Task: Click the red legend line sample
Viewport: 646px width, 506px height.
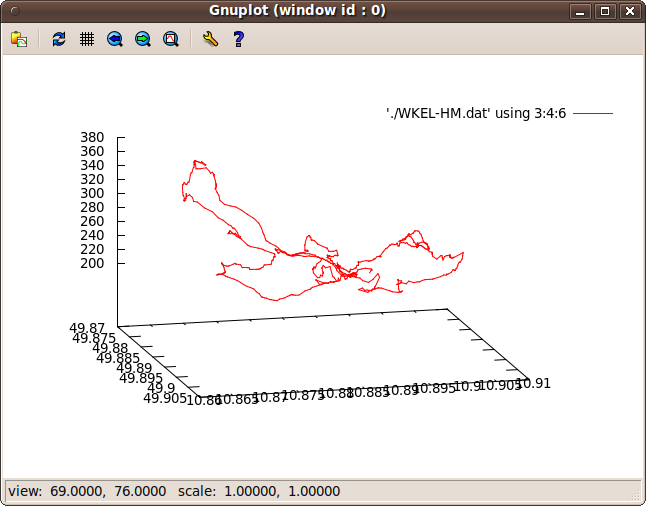Action: click(592, 114)
